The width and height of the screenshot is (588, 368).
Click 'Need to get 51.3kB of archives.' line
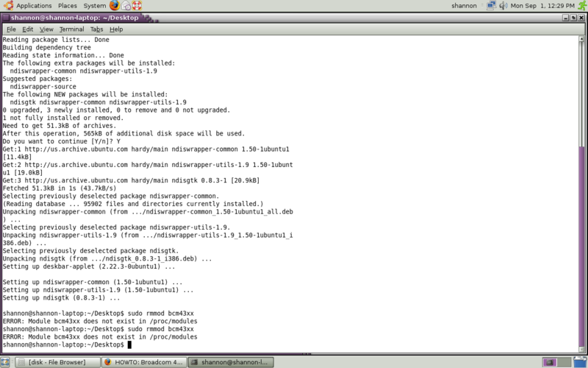coord(60,125)
